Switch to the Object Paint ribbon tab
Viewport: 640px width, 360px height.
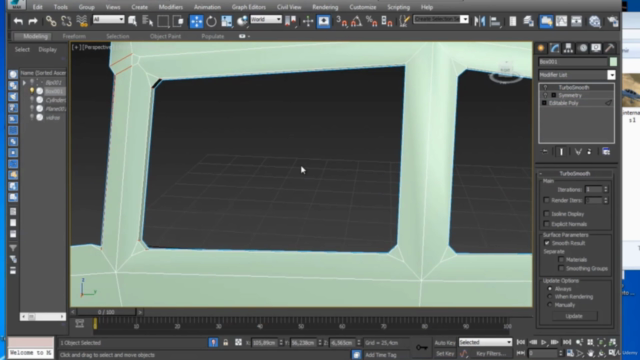(x=165, y=36)
